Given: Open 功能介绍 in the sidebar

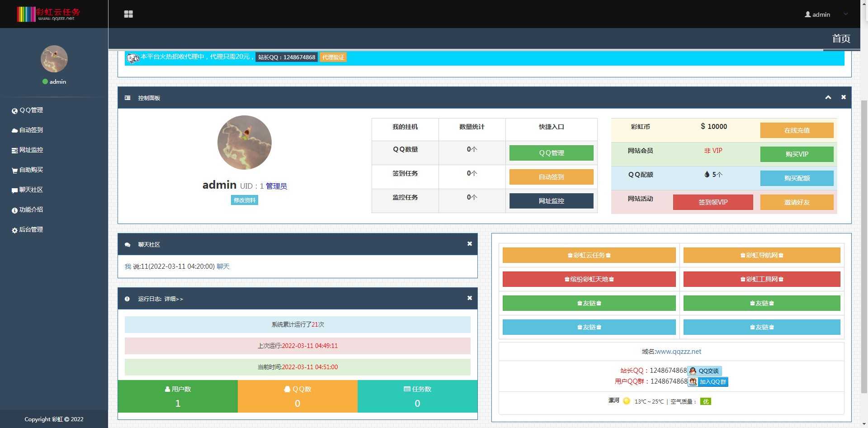Looking at the screenshot, I should click(27, 210).
